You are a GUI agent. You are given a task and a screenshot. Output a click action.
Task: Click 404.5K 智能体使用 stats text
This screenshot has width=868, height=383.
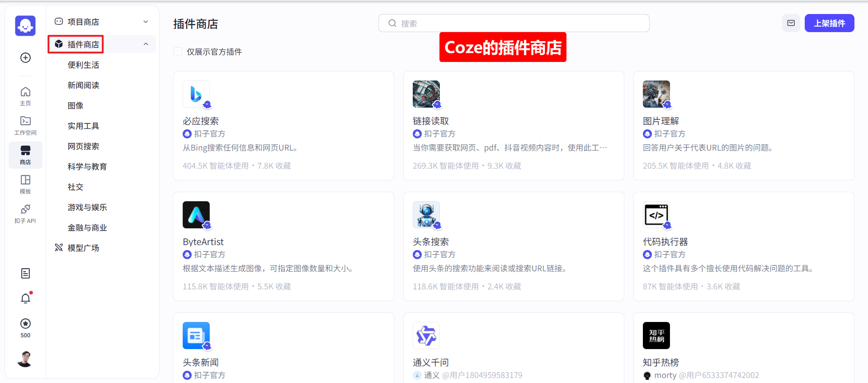click(x=216, y=166)
